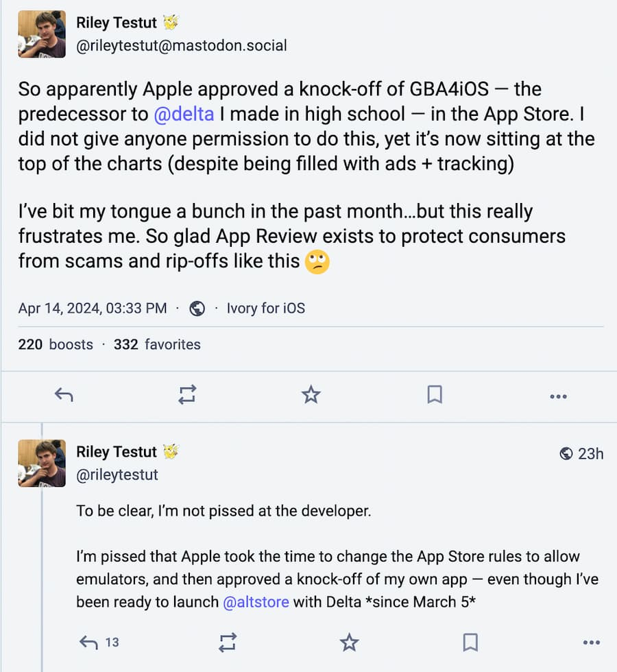Favorite the main post with star icon
This screenshot has width=617, height=672.
click(311, 394)
